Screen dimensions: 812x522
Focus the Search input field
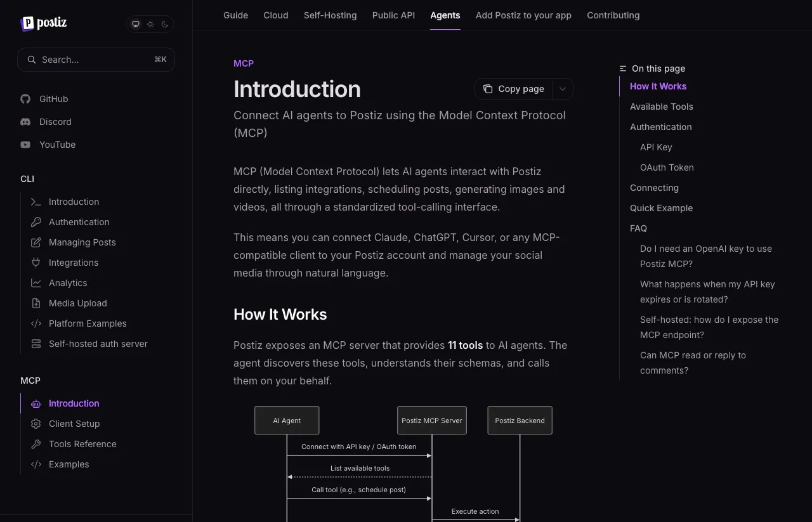pyautogui.click(x=96, y=60)
